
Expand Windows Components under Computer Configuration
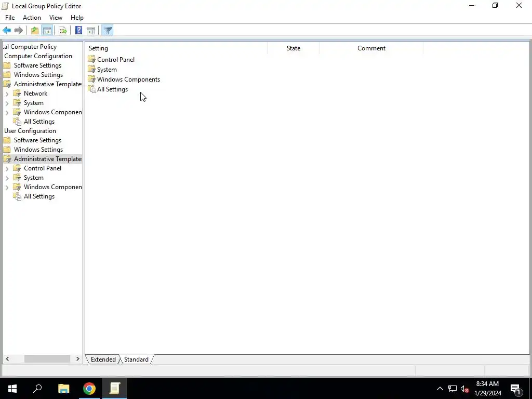point(7,112)
